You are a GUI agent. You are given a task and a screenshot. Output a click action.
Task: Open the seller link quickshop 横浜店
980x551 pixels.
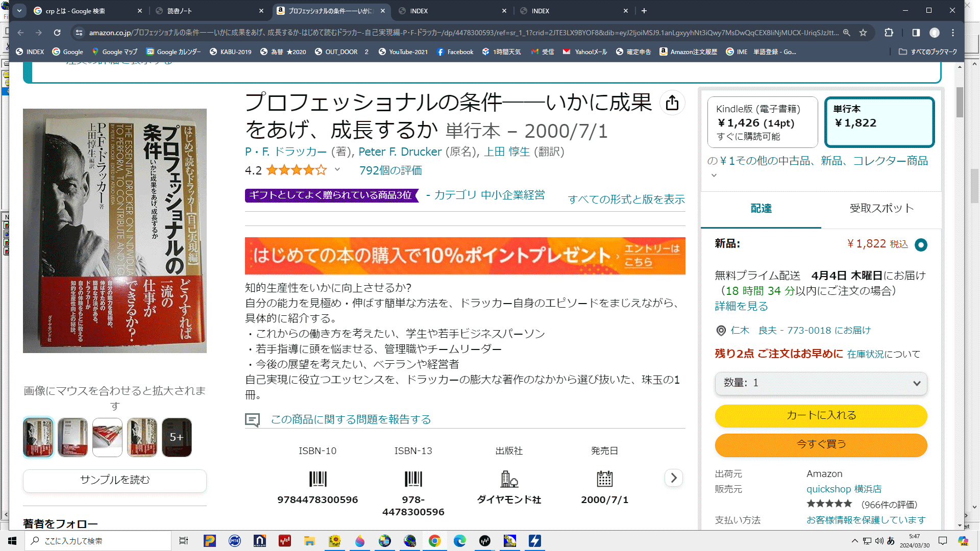pyautogui.click(x=844, y=489)
